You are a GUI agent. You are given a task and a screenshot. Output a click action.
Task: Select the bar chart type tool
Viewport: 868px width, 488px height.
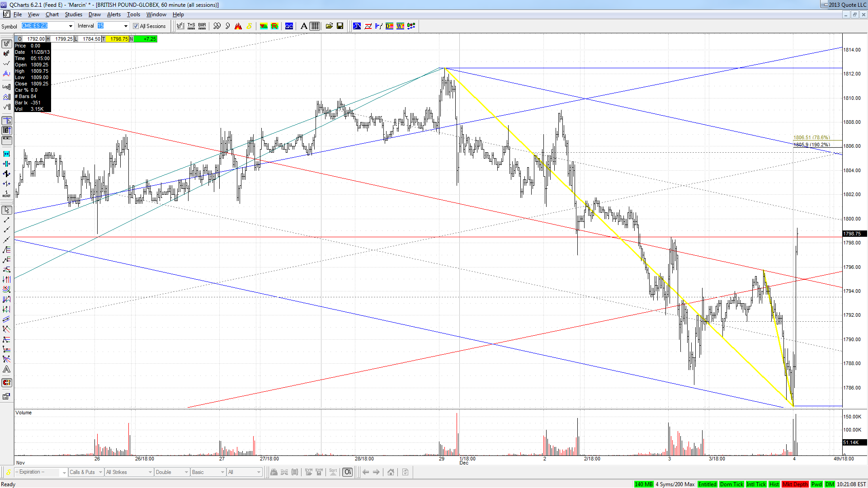click(6, 43)
